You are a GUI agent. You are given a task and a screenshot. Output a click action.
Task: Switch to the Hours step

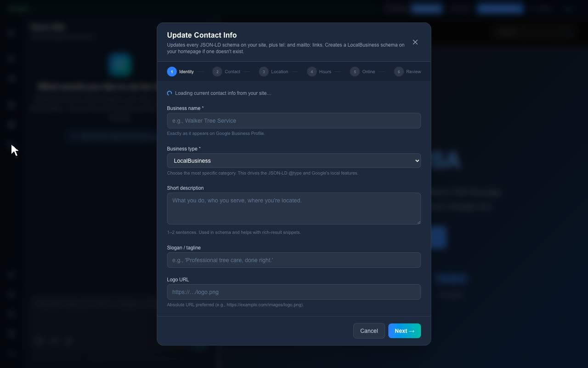pos(319,72)
